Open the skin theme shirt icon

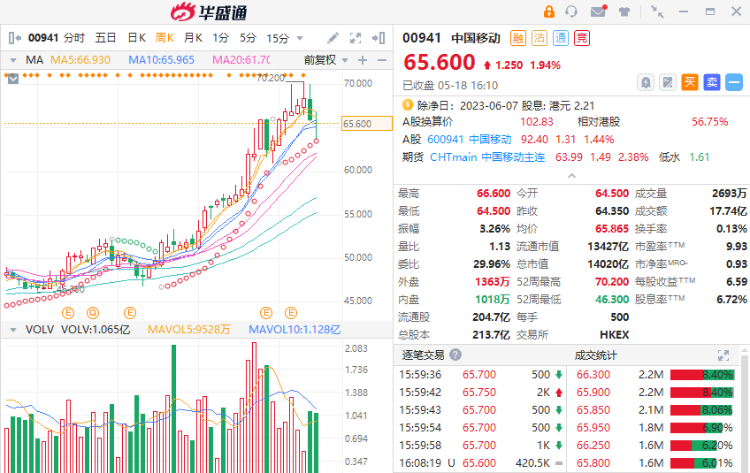point(624,12)
